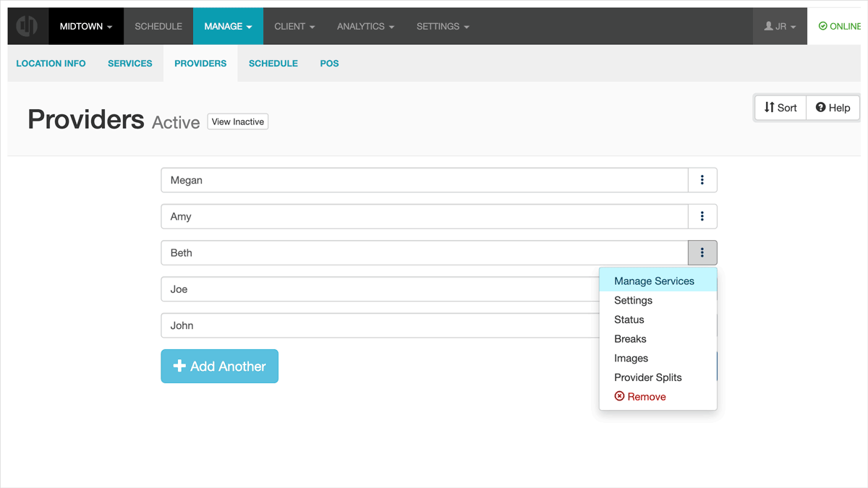Image resolution: width=868 pixels, height=488 pixels.
Task: Open the JR user account menu
Action: click(780, 26)
